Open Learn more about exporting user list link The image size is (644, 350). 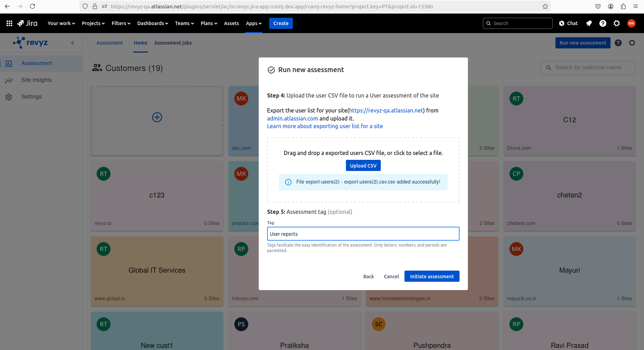tap(325, 126)
